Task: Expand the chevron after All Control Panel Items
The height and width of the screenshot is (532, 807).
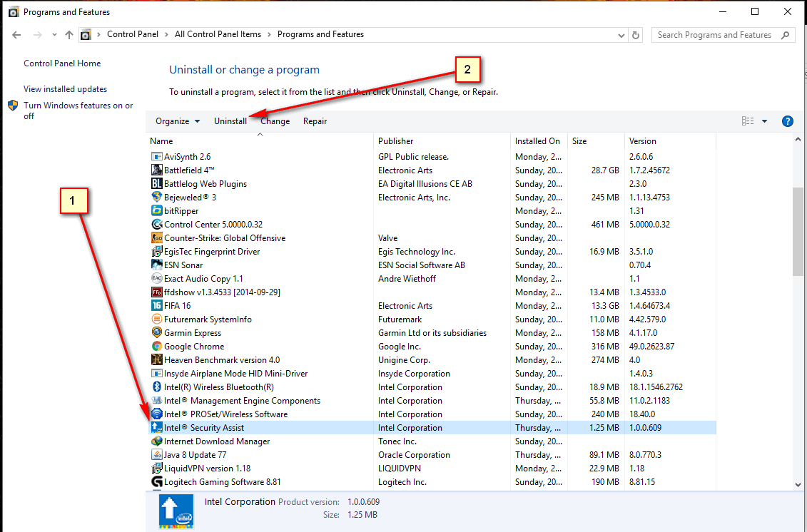Action: click(269, 34)
